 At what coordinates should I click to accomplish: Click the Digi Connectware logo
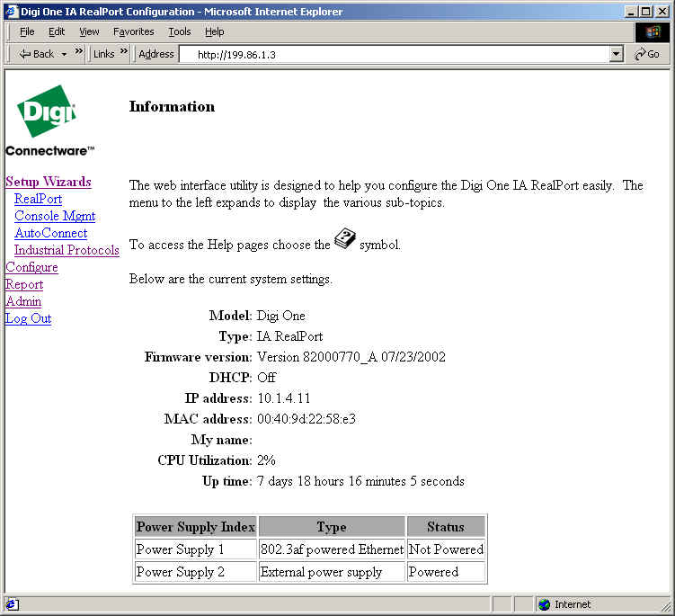[x=48, y=121]
